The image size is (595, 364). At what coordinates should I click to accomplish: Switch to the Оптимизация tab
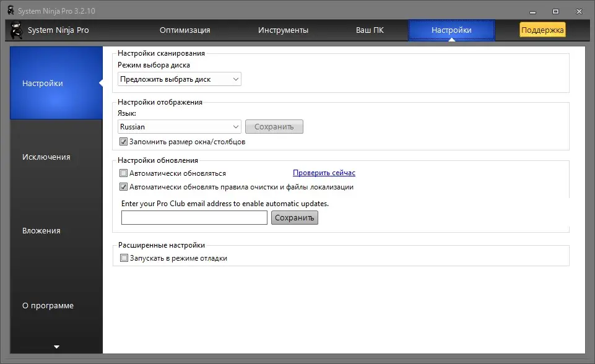[186, 30]
